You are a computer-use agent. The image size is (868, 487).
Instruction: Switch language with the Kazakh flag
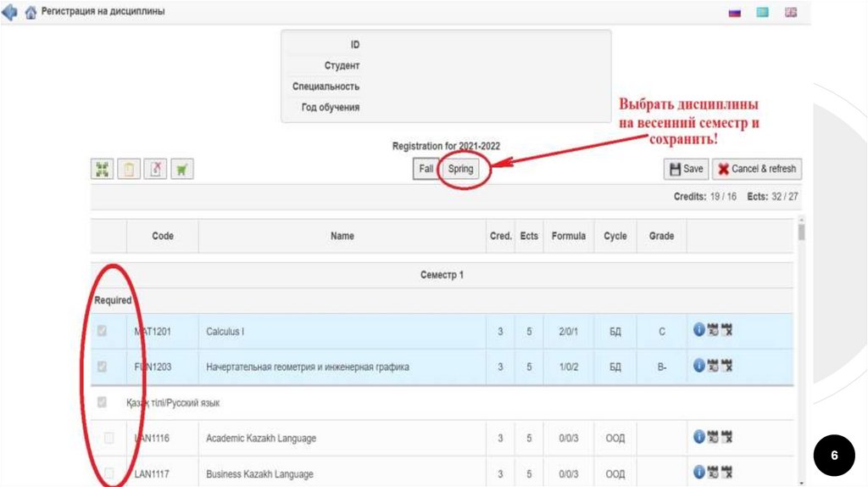762,12
